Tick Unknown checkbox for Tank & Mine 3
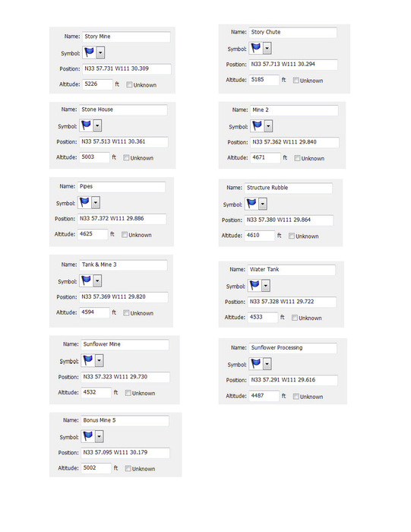This screenshot has height=532, width=411. pyautogui.click(x=126, y=313)
